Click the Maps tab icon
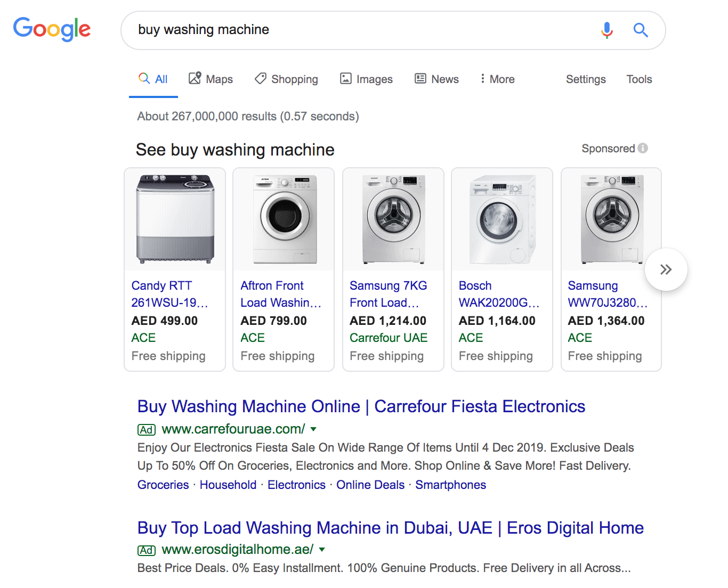Image resolution: width=728 pixels, height=588 pixels. 195,78
